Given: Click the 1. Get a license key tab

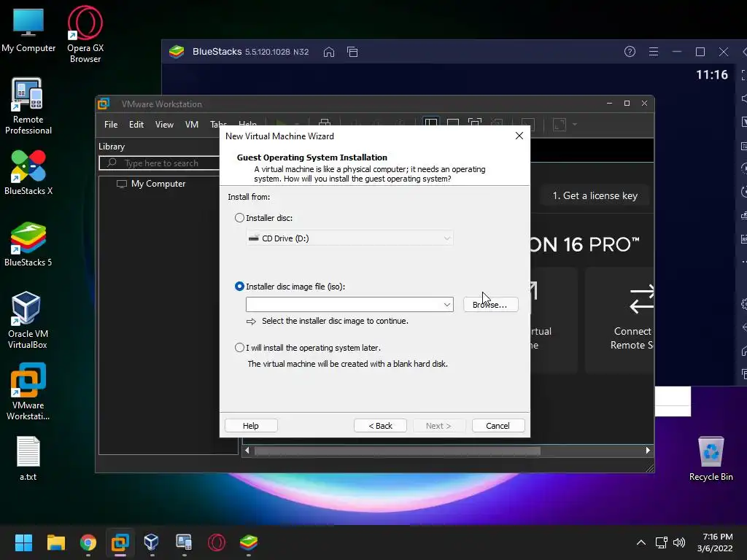Looking at the screenshot, I should coord(595,195).
